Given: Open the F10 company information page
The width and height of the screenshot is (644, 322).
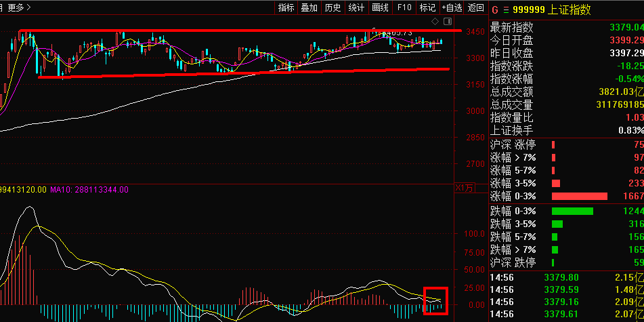Looking at the screenshot, I should [404, 7].
